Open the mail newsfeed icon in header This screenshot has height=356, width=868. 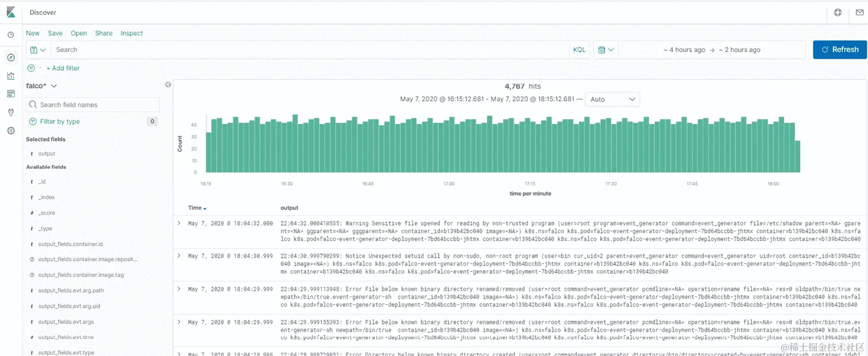[860, 13]
